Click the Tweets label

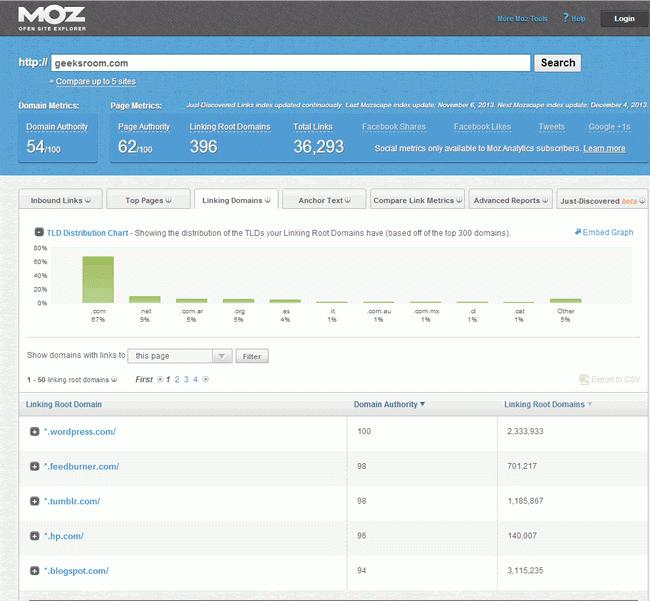click(x=551, y=127)
